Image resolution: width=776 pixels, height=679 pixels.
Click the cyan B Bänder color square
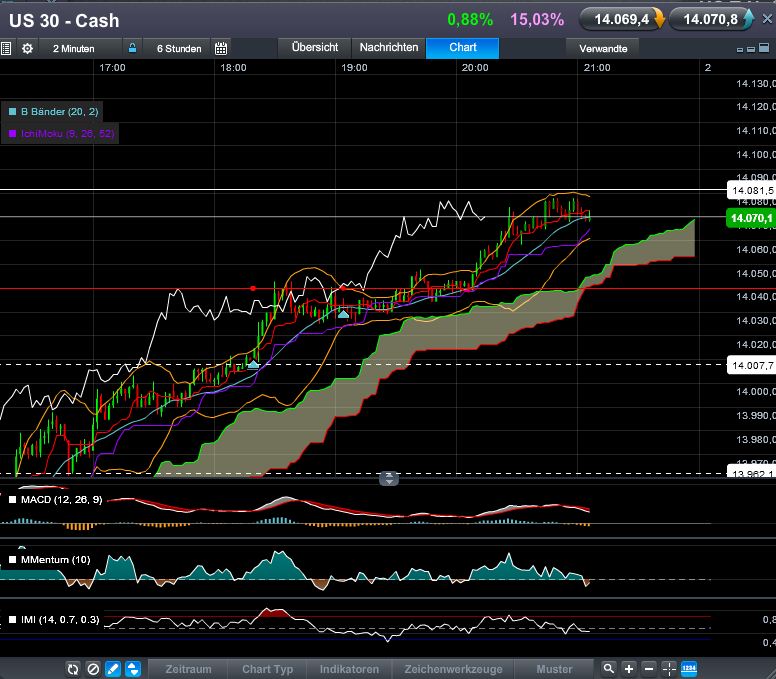coord(12,112)
